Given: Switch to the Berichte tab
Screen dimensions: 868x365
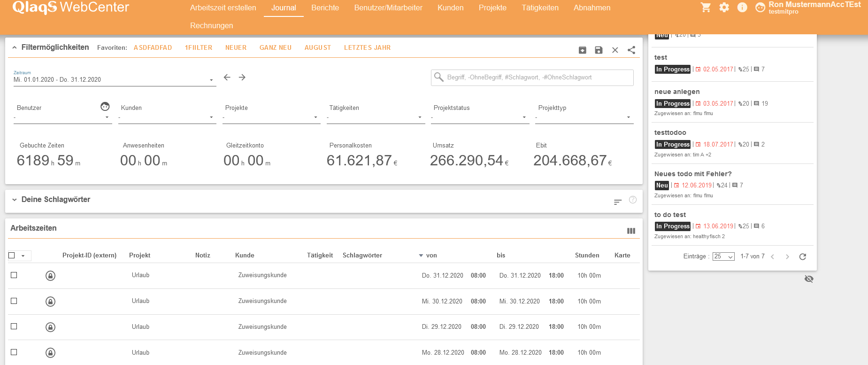Looking at the screenshot, I should pos(325,8).
